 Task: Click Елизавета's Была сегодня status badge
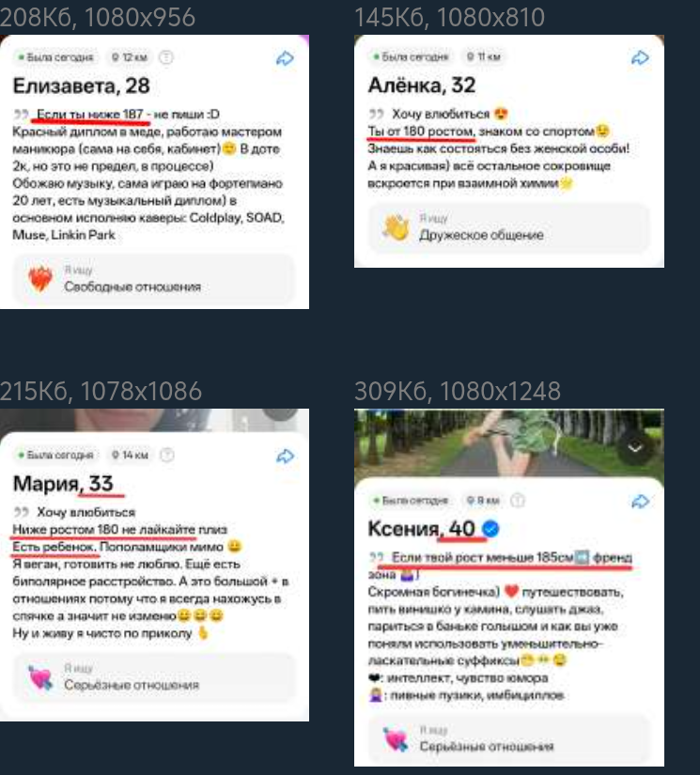click(x=55, y=57)
